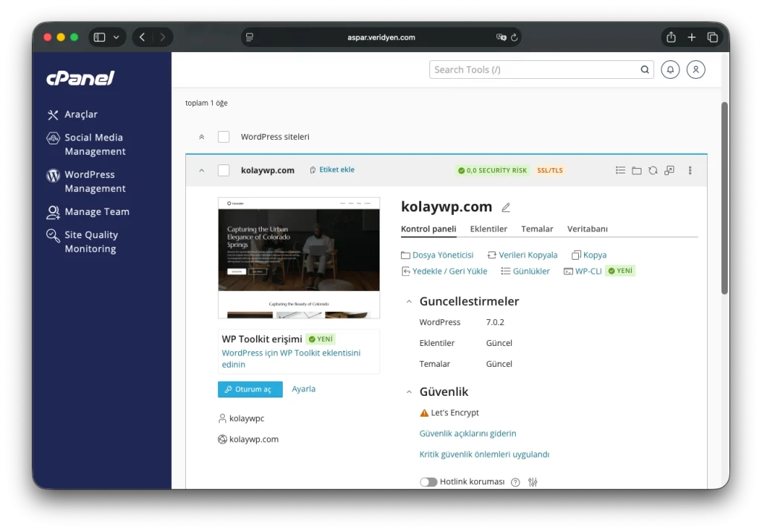
Task: Go back with Safari back arrow
Action: (x=142, y=37)
